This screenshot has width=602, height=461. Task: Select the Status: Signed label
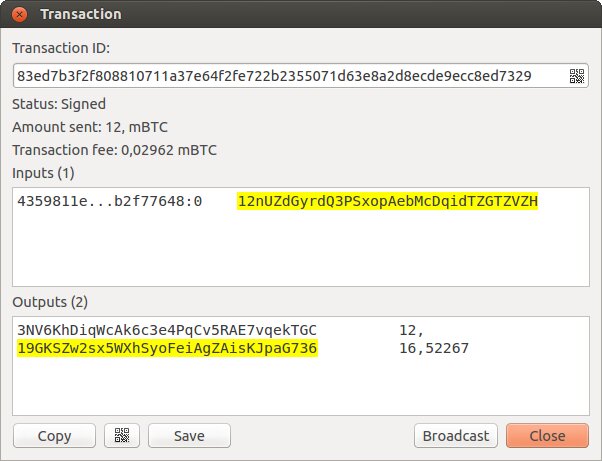click(x=59, y=104)
